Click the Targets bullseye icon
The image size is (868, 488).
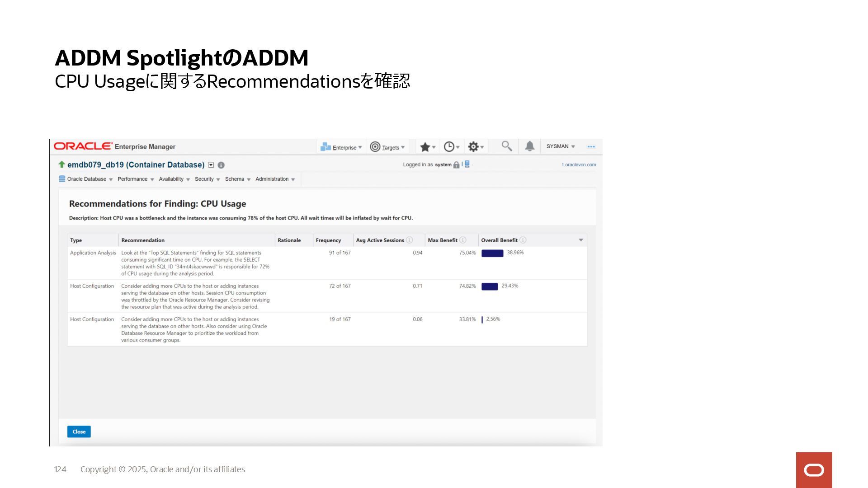pyautogui.click(x=375, y=146)
